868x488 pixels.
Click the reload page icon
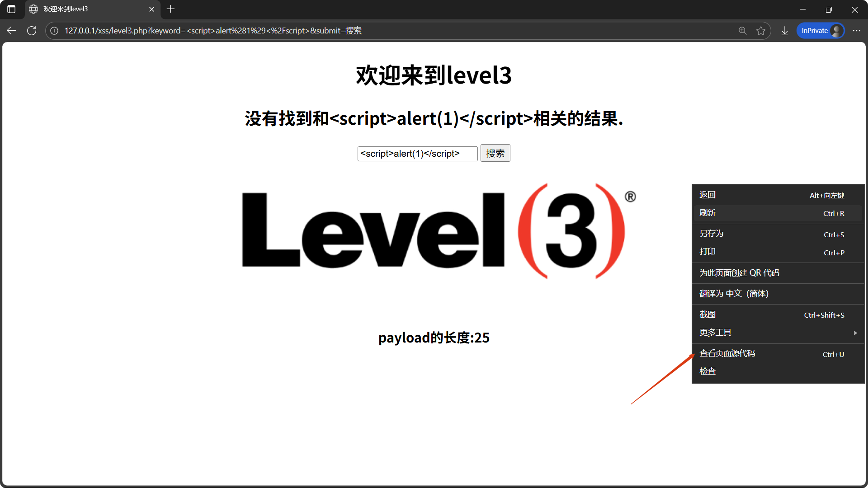tap(32, 31)
